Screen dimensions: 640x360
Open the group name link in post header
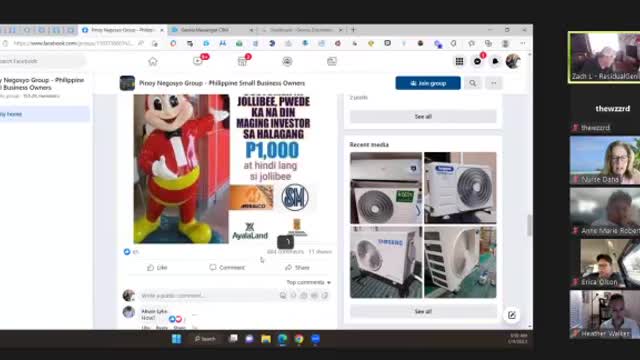[x=222, y=83]
